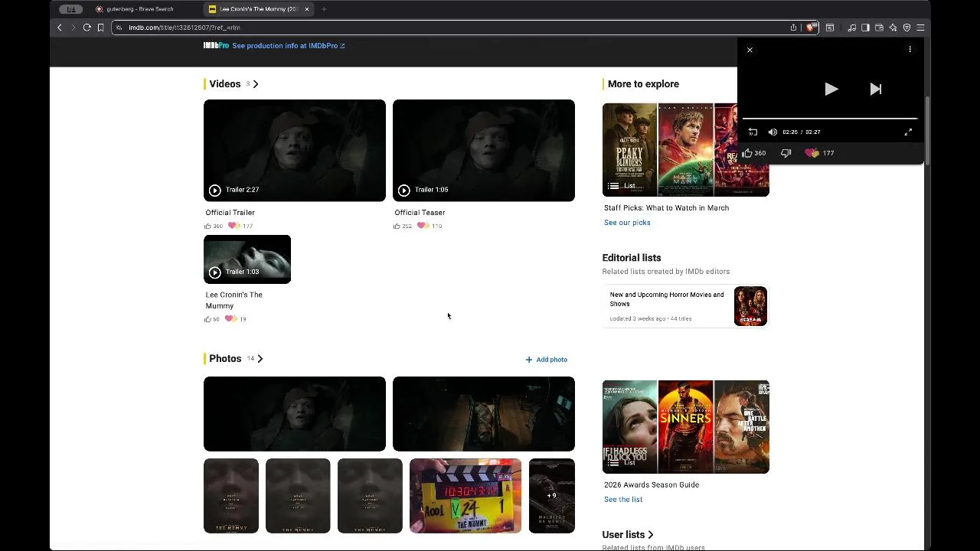Viewport: 980px width, 551px height.
Task: Share this page via address bar icon
Action: click(x=793, y=28)
